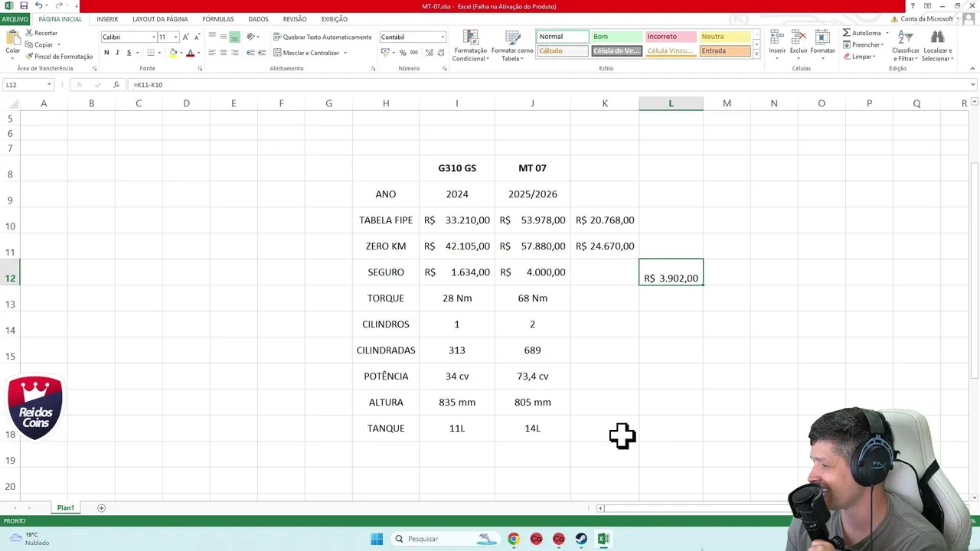Open Classificar e Filtrar menu
Image resolution: width=980 pixels, height=551 pixels.
[x=906, y=46]
